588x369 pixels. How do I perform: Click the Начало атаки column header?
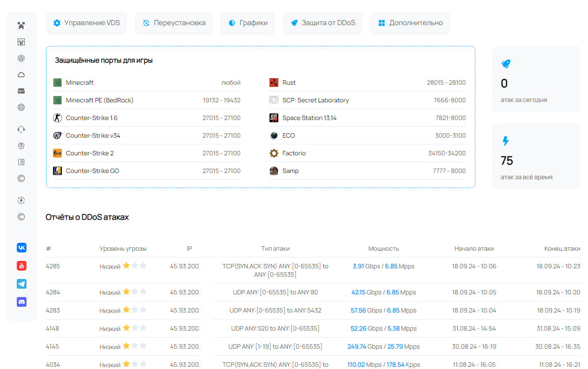coord(474,249)
